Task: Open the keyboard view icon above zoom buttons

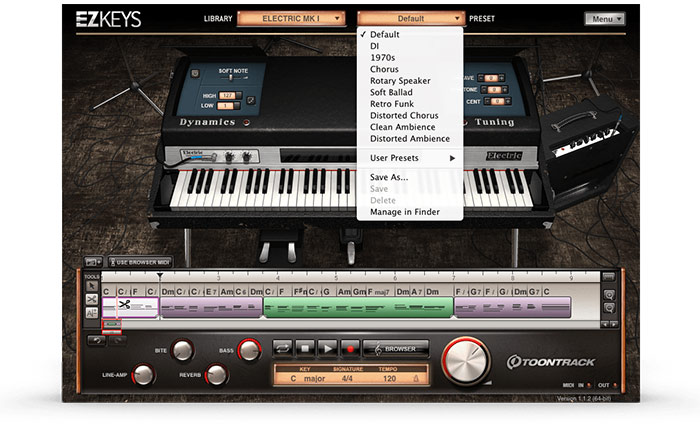Action: pos(608,277)
